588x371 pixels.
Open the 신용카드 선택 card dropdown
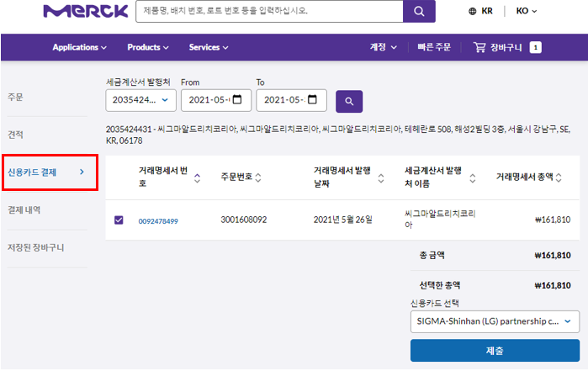pos(495,321)
